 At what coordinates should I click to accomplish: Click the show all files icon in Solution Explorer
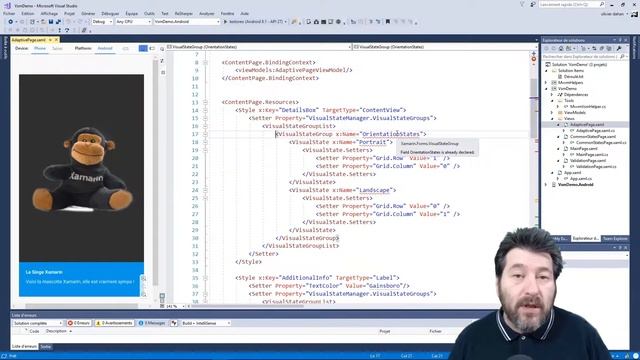609,49
